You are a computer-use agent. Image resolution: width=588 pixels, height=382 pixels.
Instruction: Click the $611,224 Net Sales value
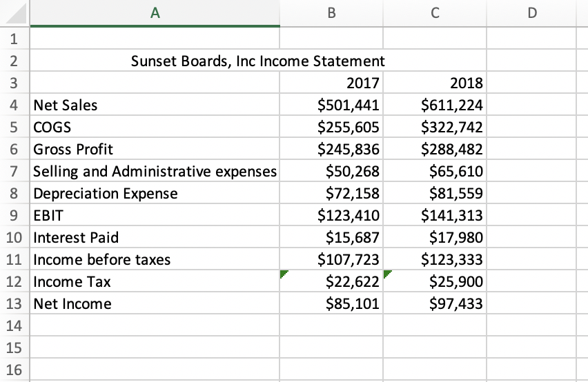tap(435, 105)
